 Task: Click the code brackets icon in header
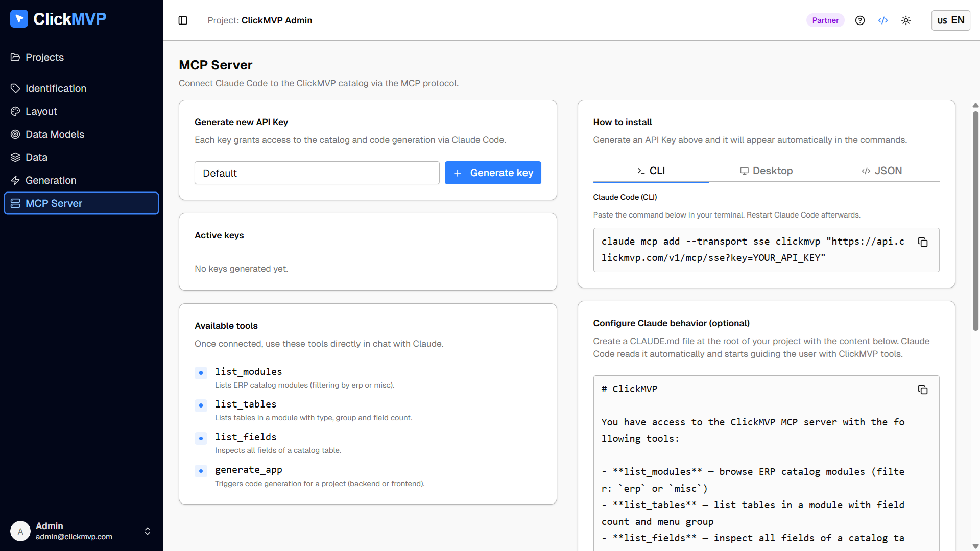883,20
